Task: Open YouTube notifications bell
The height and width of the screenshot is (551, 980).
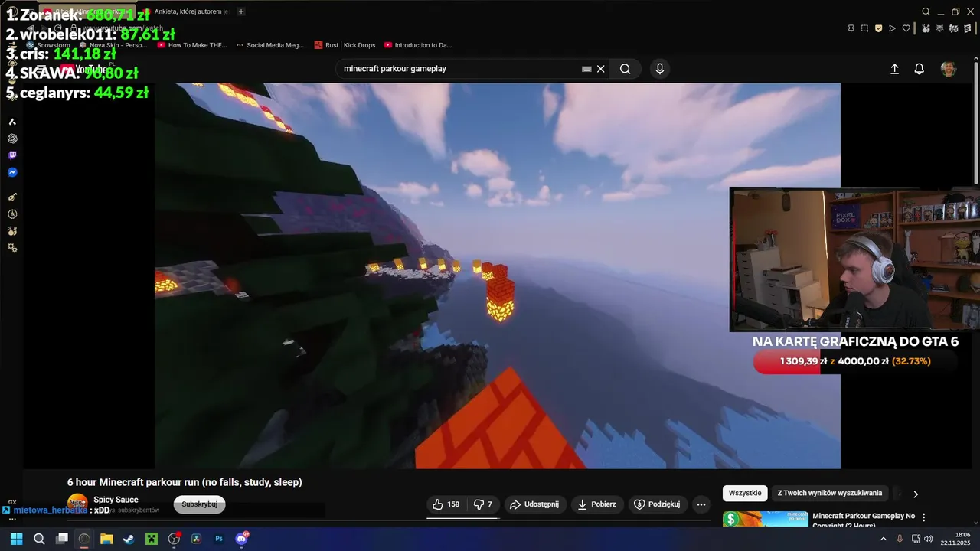Action: [920, 69]
